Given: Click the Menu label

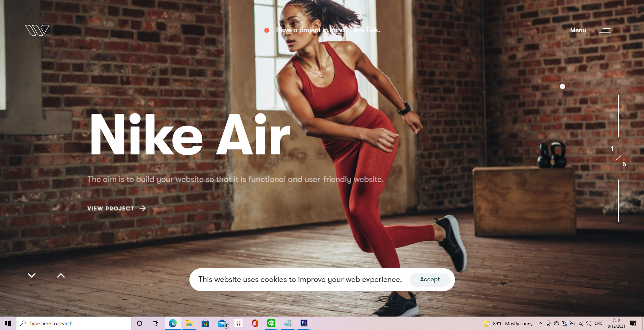Looking at the screenshot, I should pos(578,30).
